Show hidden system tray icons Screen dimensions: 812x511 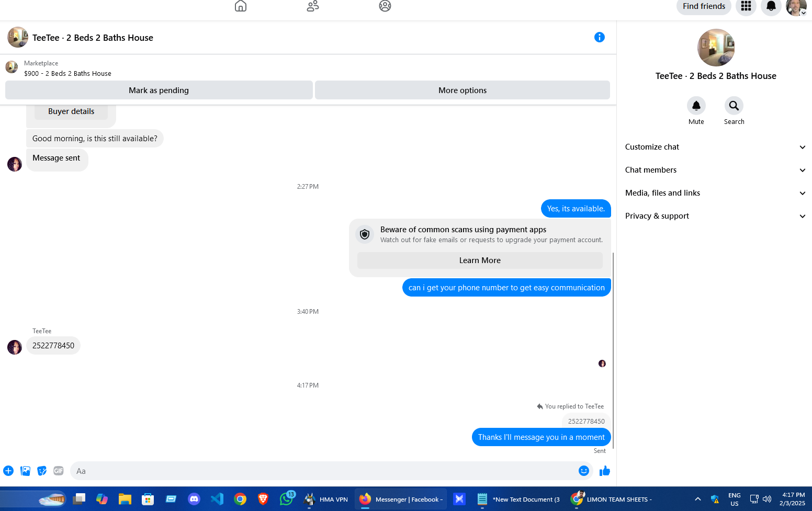(697, 499)
